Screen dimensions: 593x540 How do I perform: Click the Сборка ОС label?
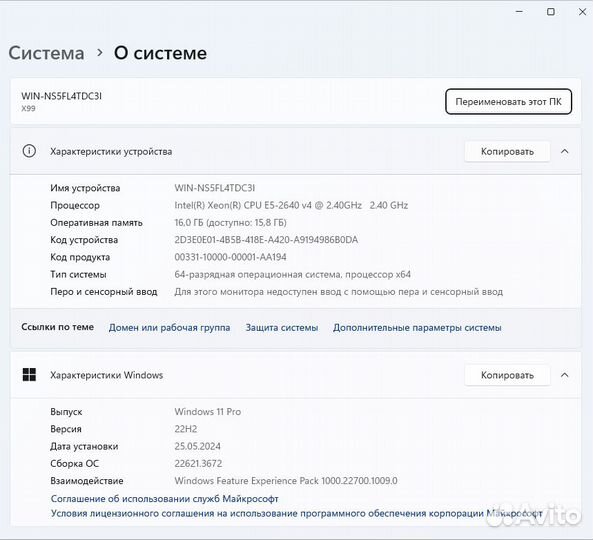(75, 464)
